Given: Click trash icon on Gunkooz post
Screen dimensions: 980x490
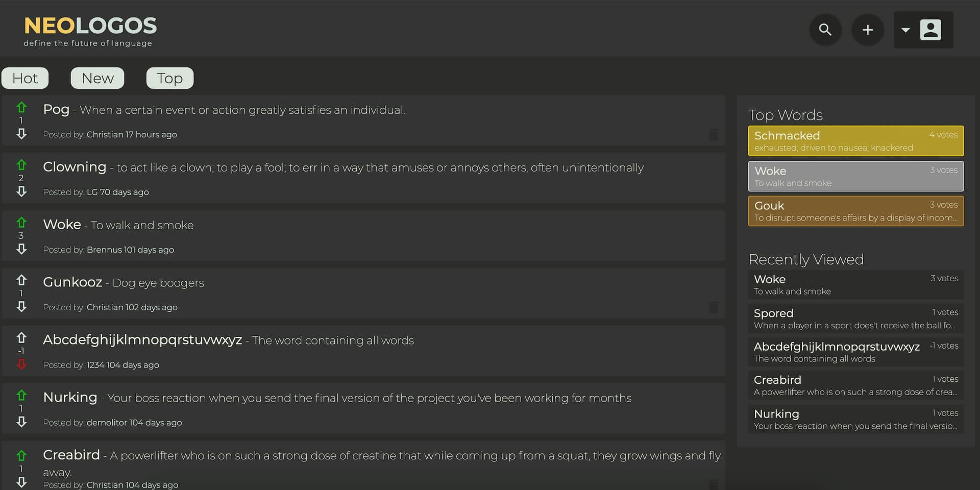Looking at the screenshot, I should click(713, 307).
